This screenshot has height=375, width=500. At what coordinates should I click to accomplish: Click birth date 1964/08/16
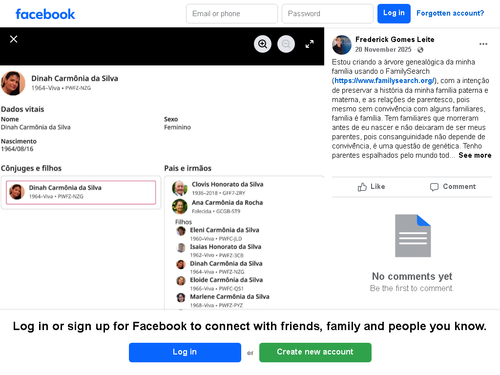point(17,149)
